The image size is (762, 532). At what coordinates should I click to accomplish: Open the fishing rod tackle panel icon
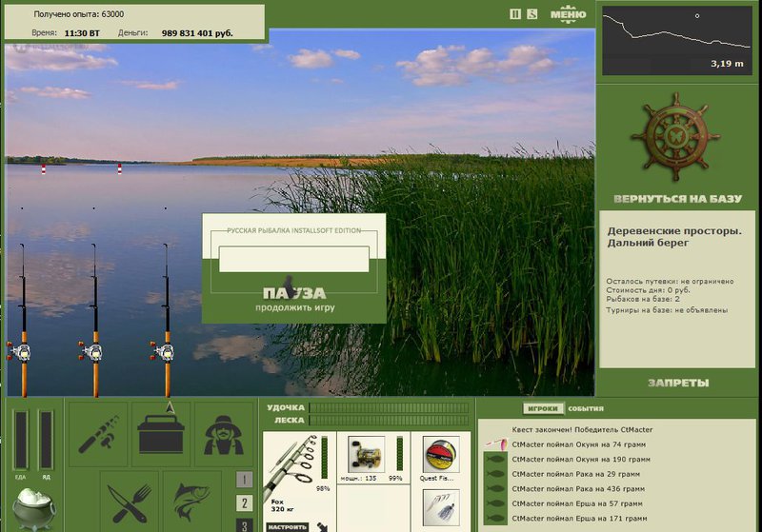tap(99, 434)
